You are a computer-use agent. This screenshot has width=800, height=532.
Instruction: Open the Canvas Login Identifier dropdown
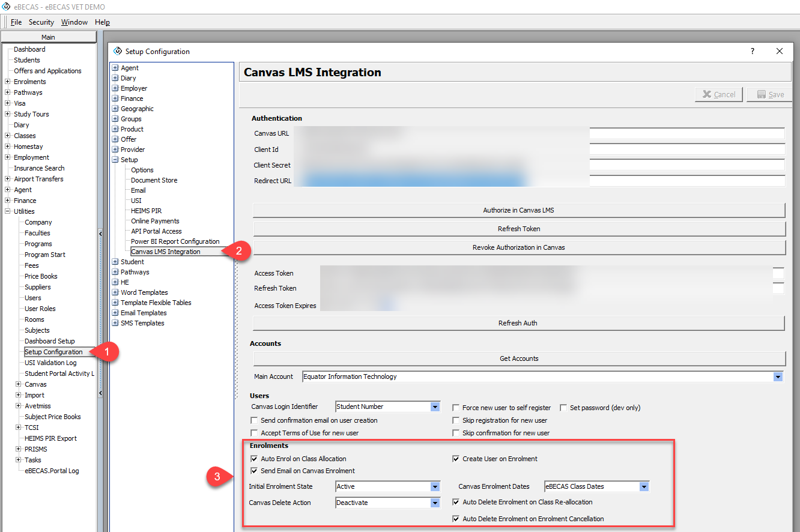[x=435, y=407]
